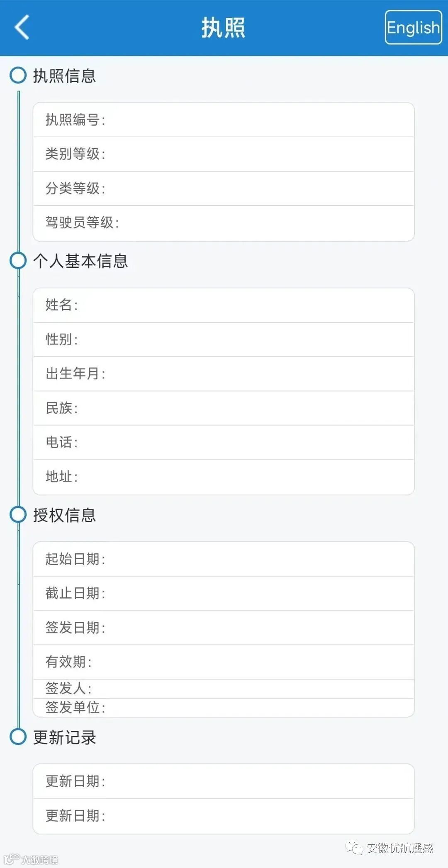
Task: Tap the 类别等级 row
Action: pos(224,154)
